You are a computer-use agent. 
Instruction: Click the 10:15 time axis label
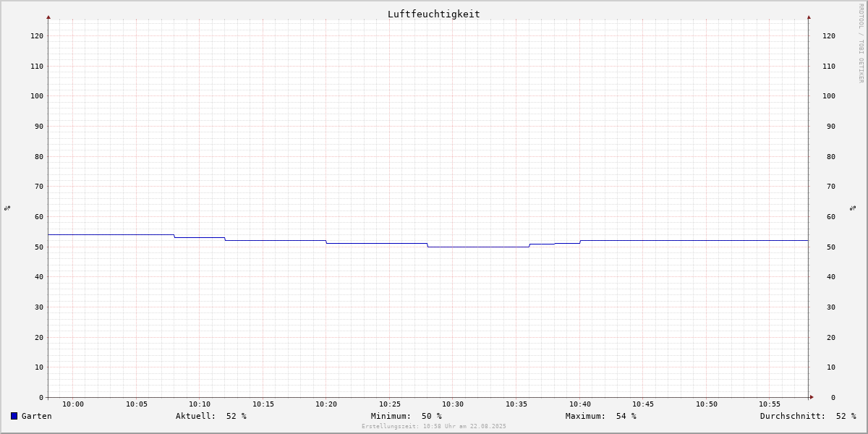pos(263,404)
